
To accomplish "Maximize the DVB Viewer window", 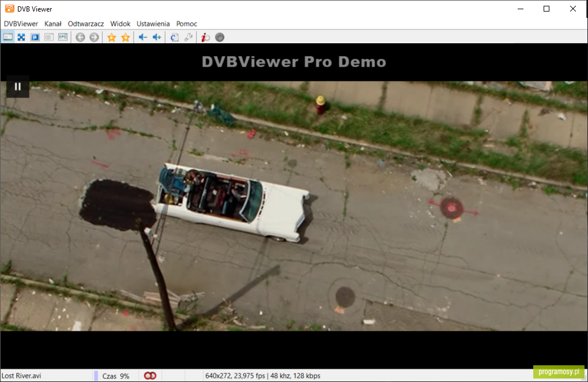I will [546, 9].
